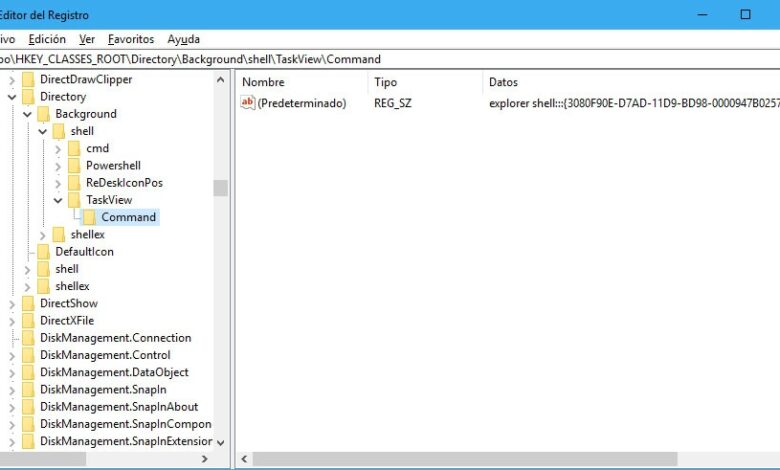Expand the cmd key
This screenshot has height=470, width=780.
[x=58, y=149]
